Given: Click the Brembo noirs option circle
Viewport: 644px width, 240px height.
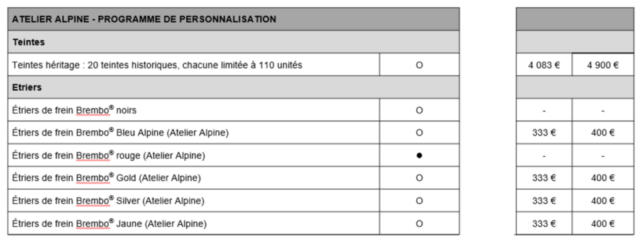Looking at the screenshot, I should point(419,110).
